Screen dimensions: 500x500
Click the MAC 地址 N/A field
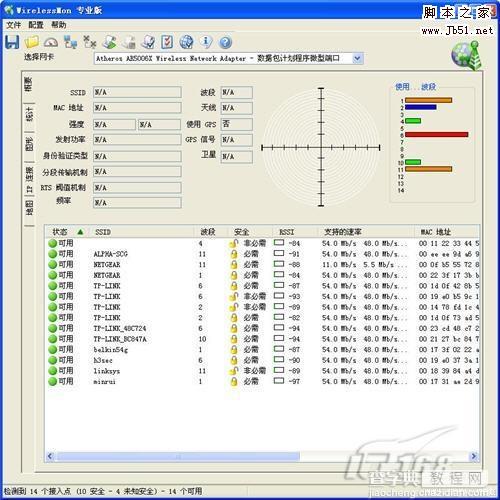point(137,108)
